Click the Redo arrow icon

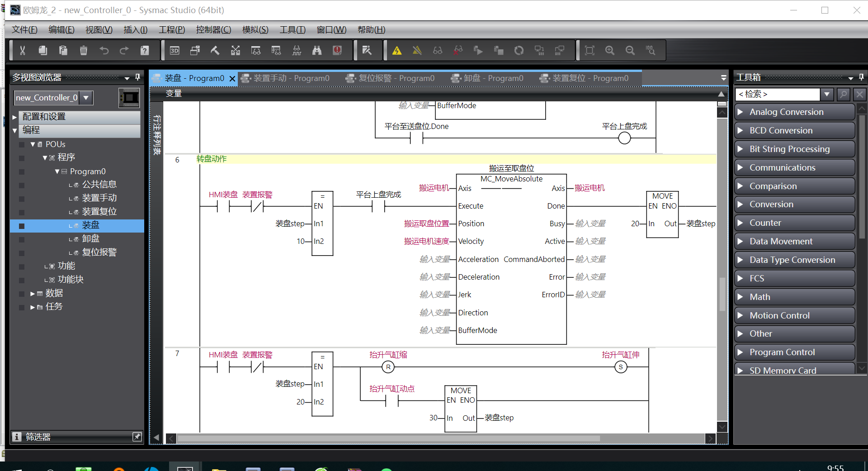pos(124,50)
